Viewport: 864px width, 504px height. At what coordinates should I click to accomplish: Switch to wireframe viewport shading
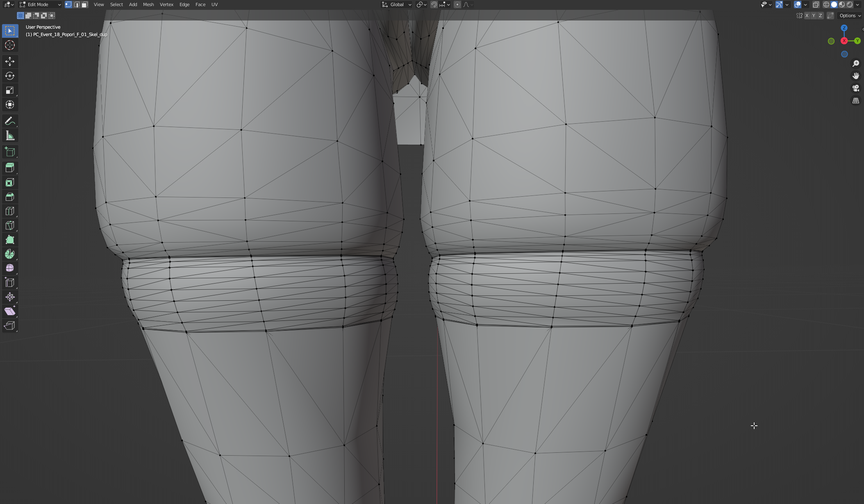(x=826, y=5)
